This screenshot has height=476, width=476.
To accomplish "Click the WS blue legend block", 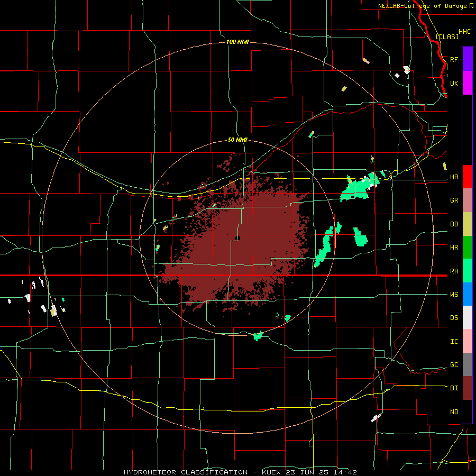I will click(467, 294).
